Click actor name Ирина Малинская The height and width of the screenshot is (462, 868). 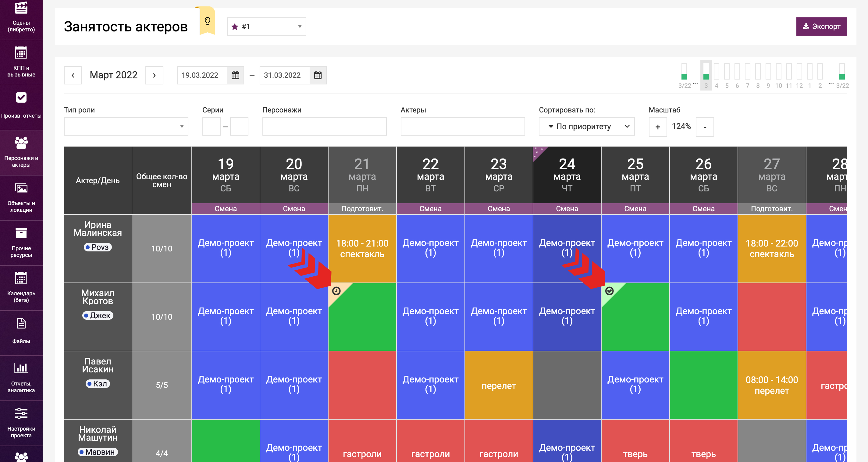click(98, 229)
